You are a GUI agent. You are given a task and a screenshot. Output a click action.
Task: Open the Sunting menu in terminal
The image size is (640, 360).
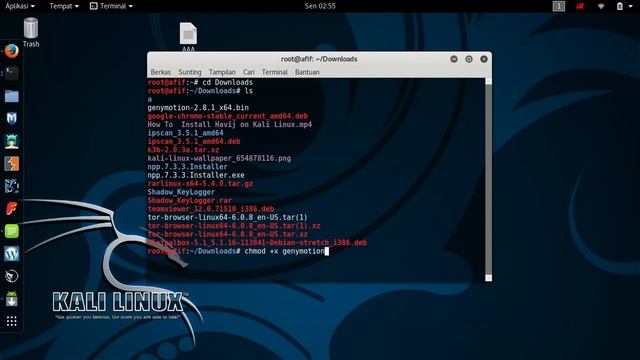point(190,72)
